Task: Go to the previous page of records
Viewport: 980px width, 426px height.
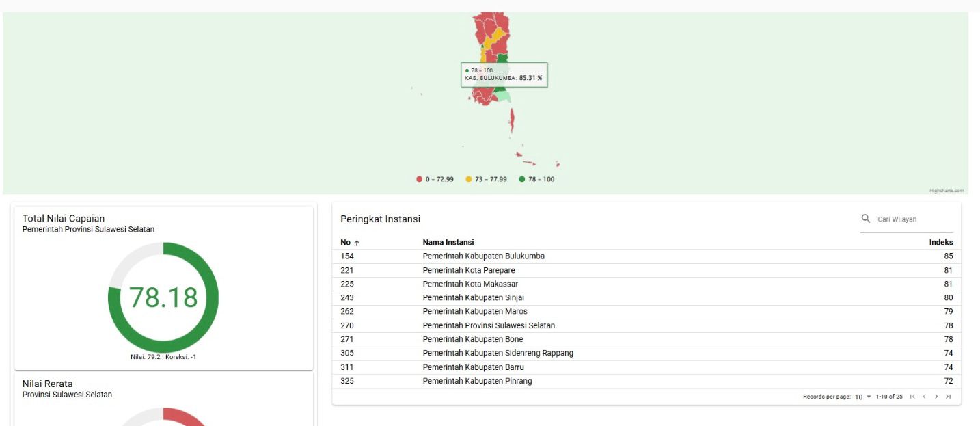Action: [x=925, y=397]
